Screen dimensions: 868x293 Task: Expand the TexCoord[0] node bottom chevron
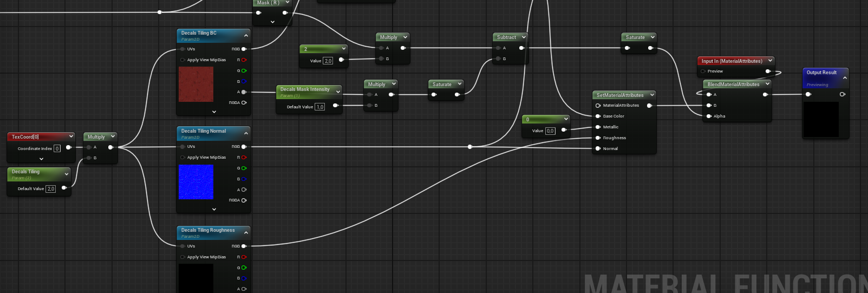tap(41, 159)
